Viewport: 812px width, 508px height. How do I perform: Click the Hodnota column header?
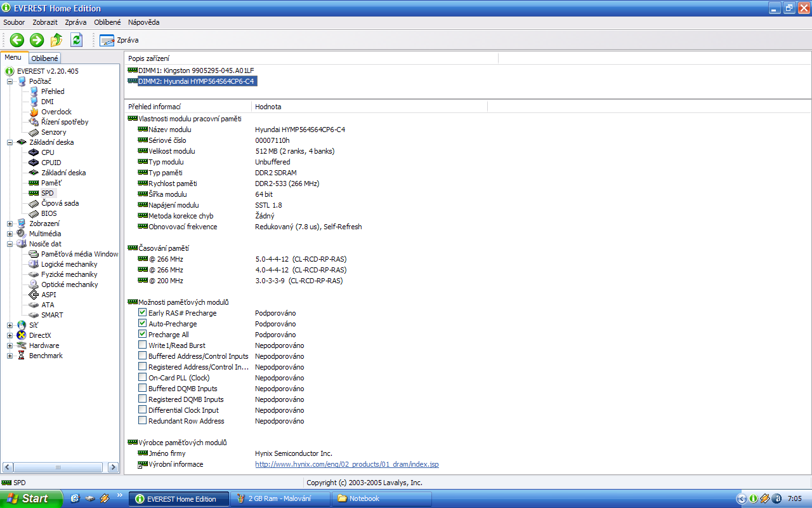click(x=370, y=107)
